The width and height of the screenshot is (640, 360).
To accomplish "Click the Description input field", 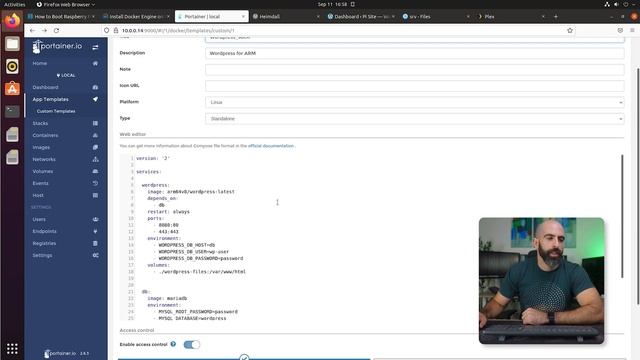I will pyautogui.click(x=415, y=53).
